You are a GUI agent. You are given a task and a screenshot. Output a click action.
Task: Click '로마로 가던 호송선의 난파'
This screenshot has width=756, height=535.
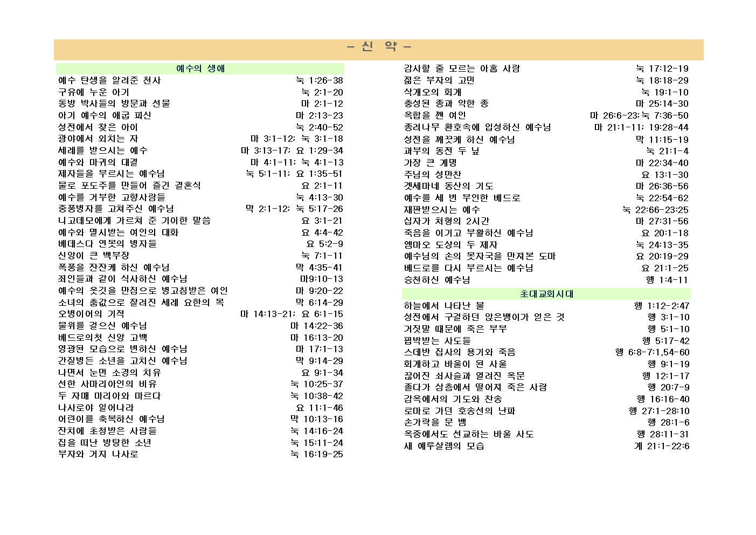460,411
